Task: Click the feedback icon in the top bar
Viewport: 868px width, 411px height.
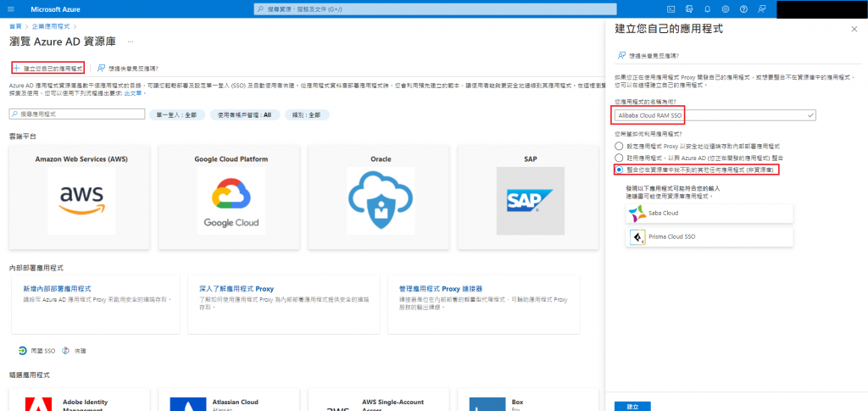Action: 762,8
